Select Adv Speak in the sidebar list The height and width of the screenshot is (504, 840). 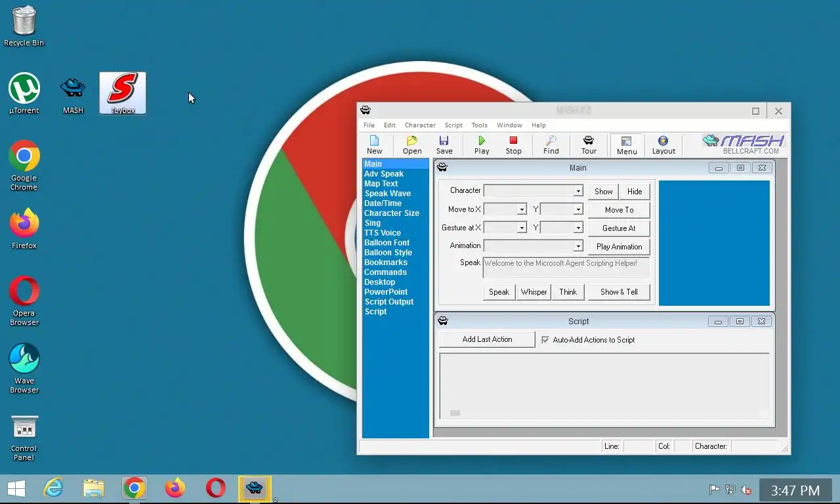coord(384,174)
